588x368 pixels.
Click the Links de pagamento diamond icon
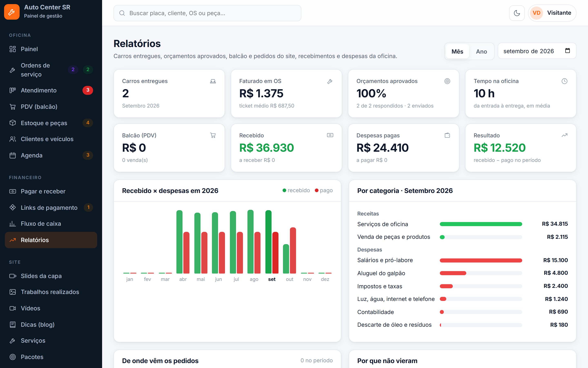coord(12,207)
